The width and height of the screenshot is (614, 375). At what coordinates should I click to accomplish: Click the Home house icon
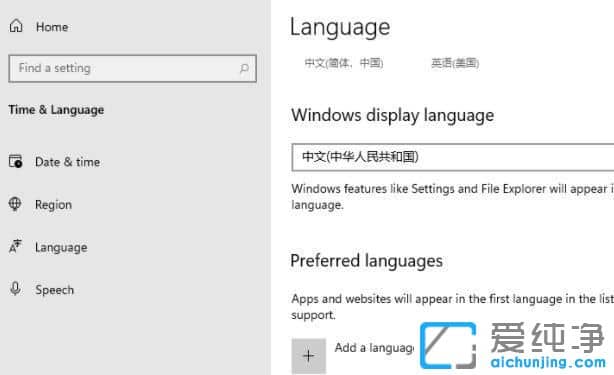(x=16, y=26)
